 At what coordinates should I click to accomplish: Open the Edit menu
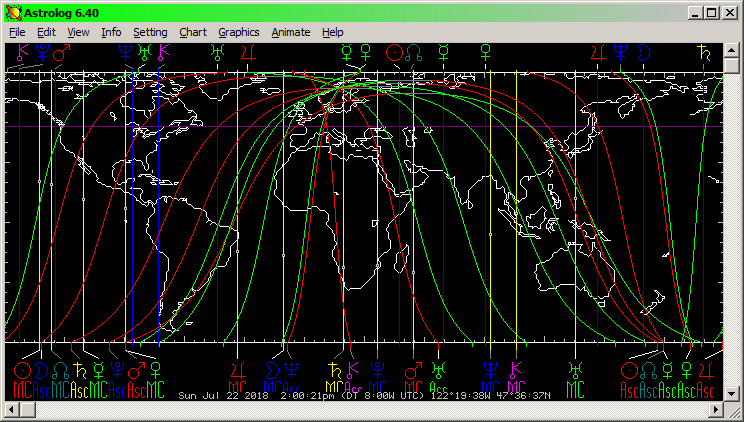46,32
